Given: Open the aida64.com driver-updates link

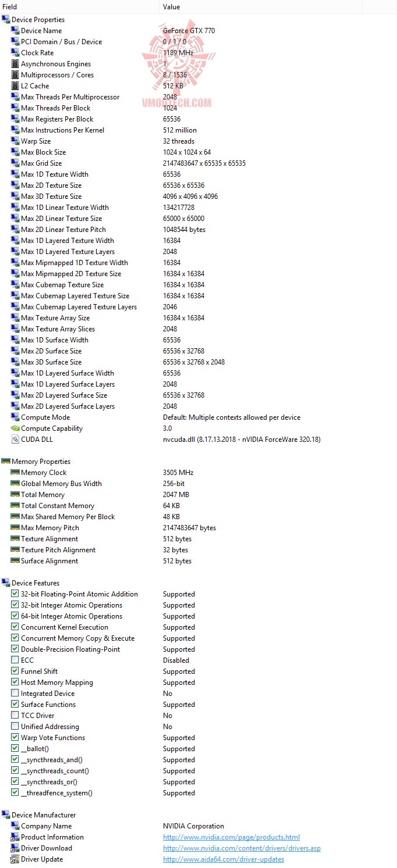Looking at the screenshot, I should (x=224, y=859).
